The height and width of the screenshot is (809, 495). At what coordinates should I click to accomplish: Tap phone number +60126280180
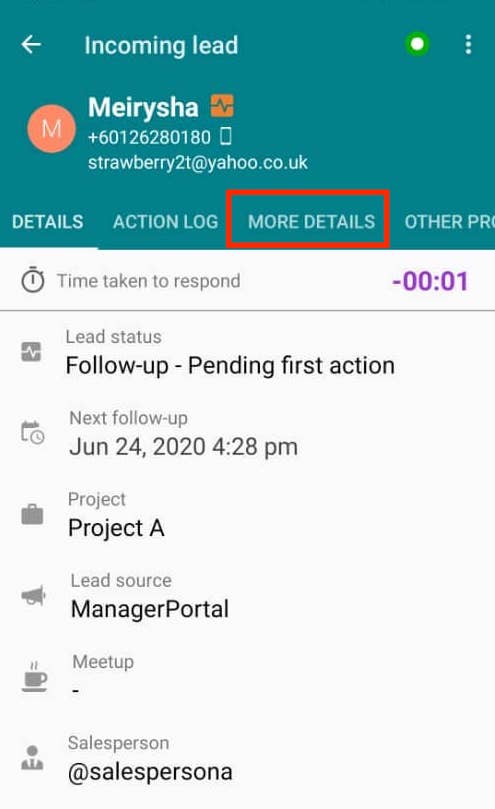tap(149, 137)
